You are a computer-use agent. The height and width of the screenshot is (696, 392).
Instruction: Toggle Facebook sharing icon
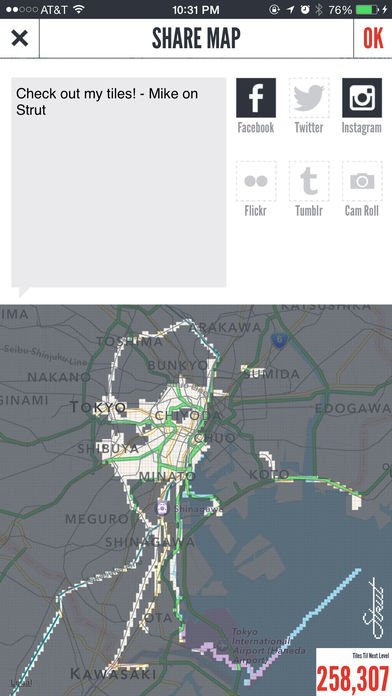[x=256, y=98]
